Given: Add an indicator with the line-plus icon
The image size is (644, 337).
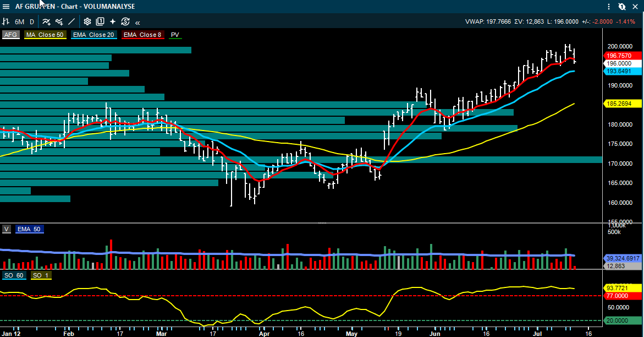Looking at the screenshot, I should [x=46, y=21].
